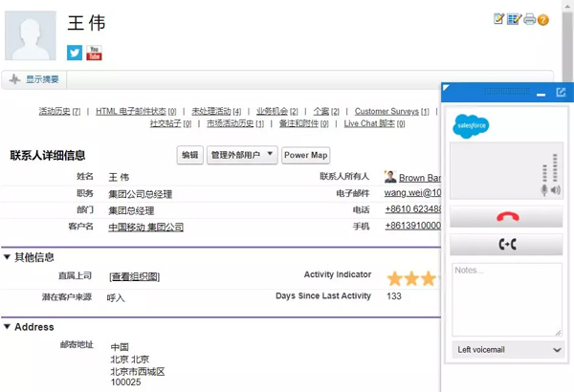Click the 编辑 button
The height and width of the screenshot is (392, 574).
(x=190, y=155)
